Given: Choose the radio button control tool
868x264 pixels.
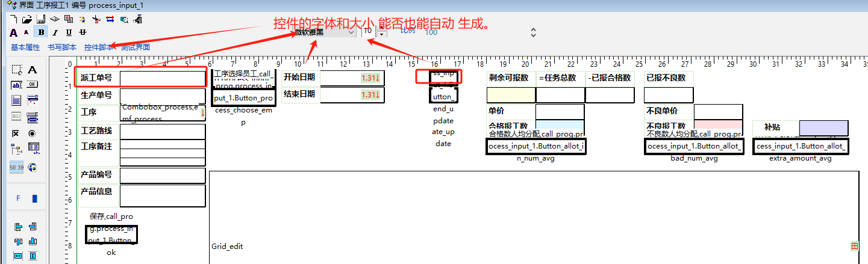Looking at the screenshot, I should 33,133.
